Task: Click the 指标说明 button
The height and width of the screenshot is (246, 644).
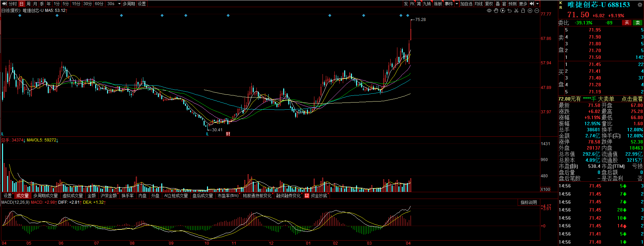Action: tap(528, 202)
